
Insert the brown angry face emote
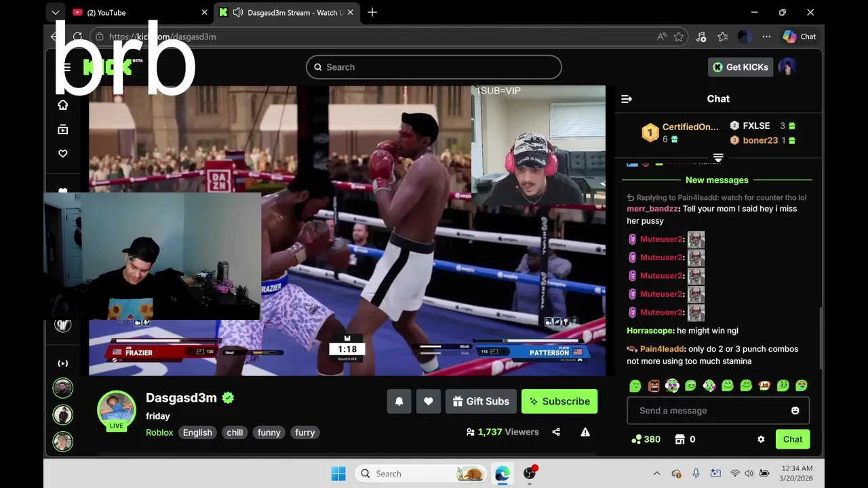coord(654,386)
